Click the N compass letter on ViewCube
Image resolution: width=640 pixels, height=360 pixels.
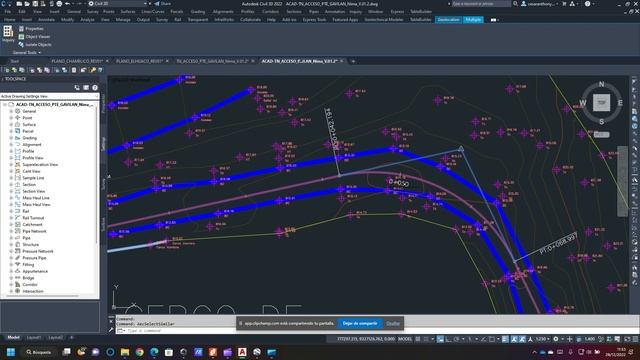click(601, 84)
